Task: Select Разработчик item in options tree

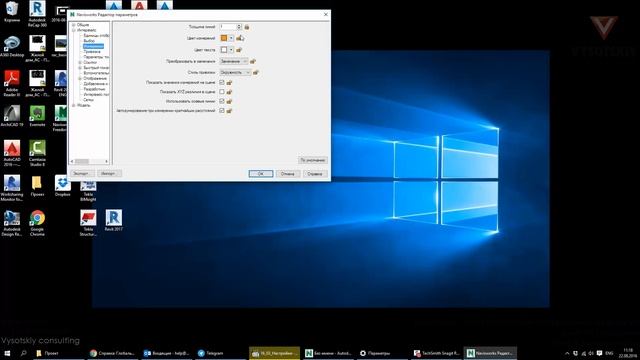Action: [94, 89]
